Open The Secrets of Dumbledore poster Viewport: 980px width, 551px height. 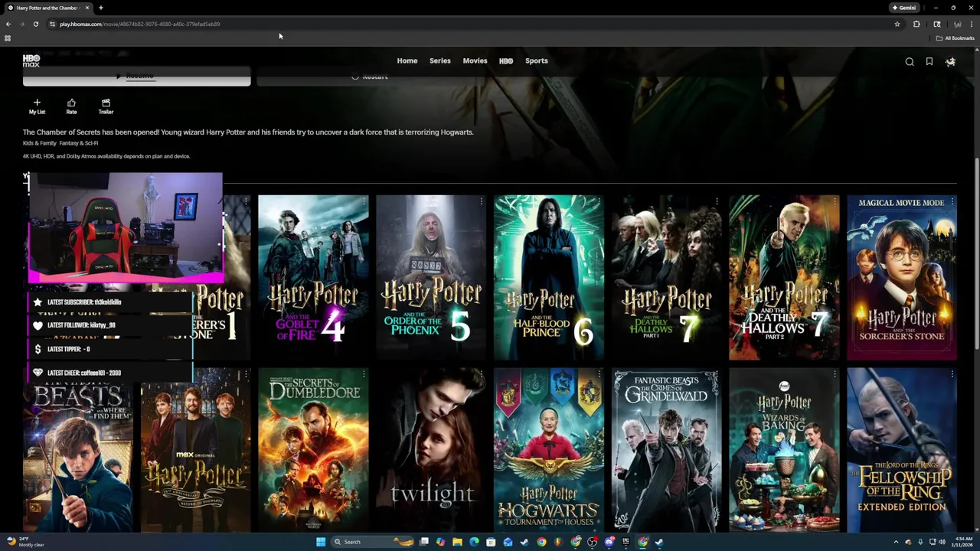(x=313, y=450)
